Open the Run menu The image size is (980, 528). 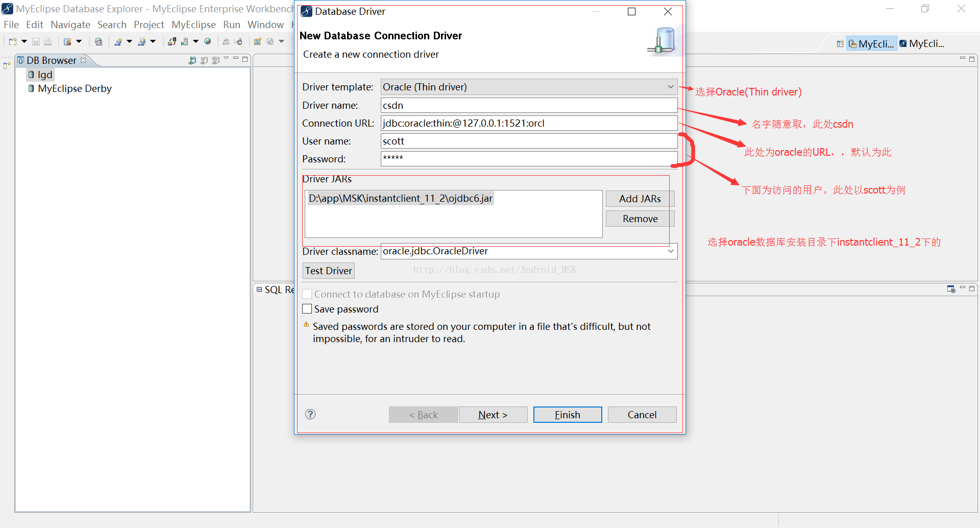click(x=232, y=25)
